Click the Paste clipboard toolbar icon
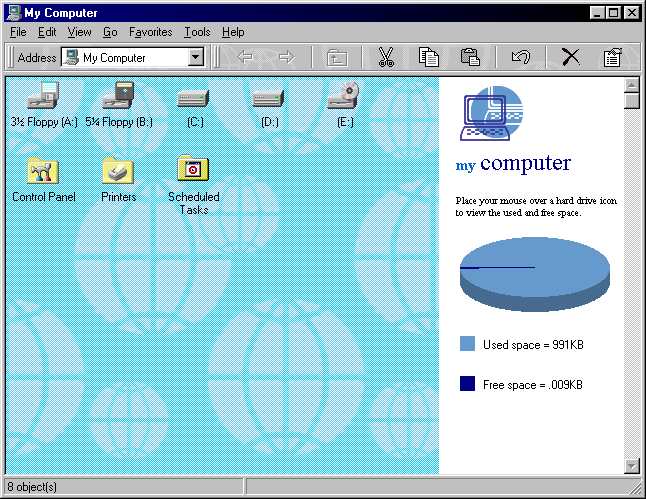 (470, 57)
